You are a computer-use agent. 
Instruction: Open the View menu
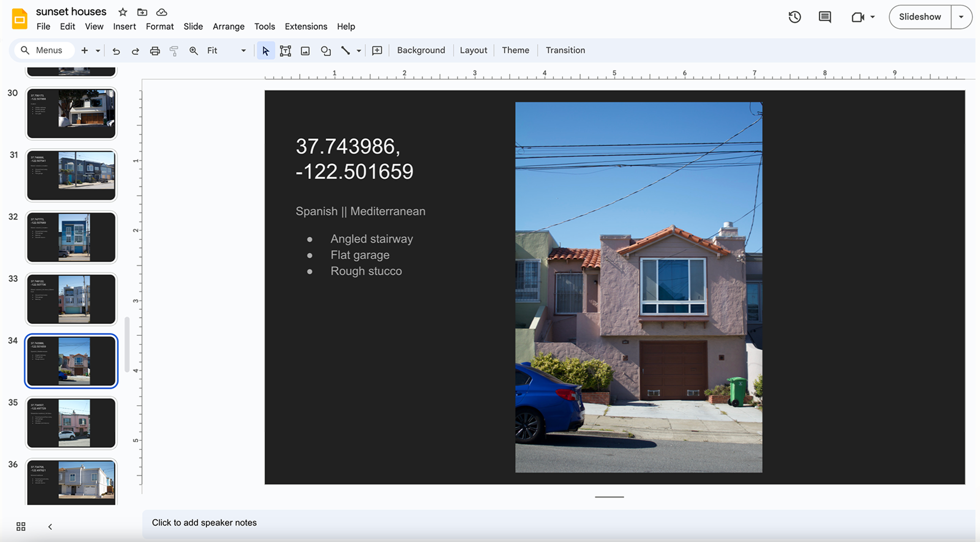(94, 27)
